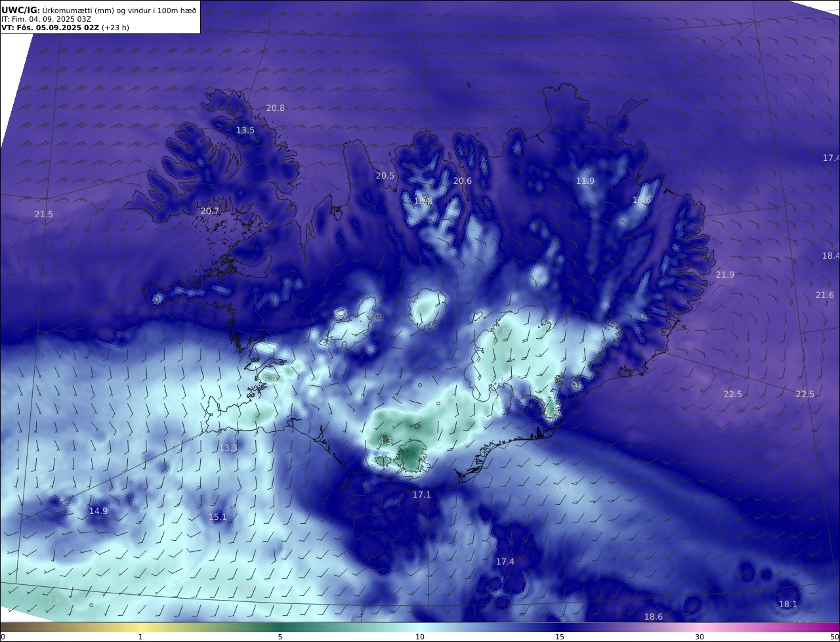
Task: Select the 10.8 value label
Action: [x=423, y=201]
